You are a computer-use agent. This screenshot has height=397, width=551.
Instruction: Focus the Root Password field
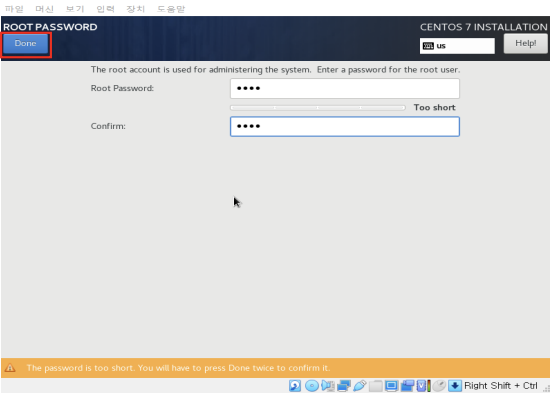click(x=345, y=89)
